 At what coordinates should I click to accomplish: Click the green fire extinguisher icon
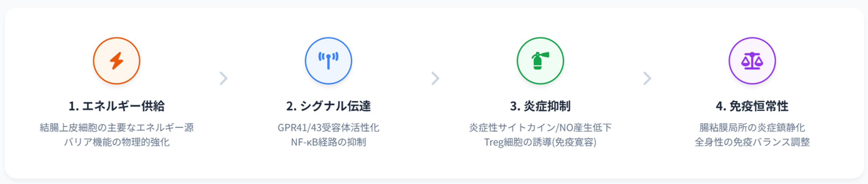click(540, 61)
